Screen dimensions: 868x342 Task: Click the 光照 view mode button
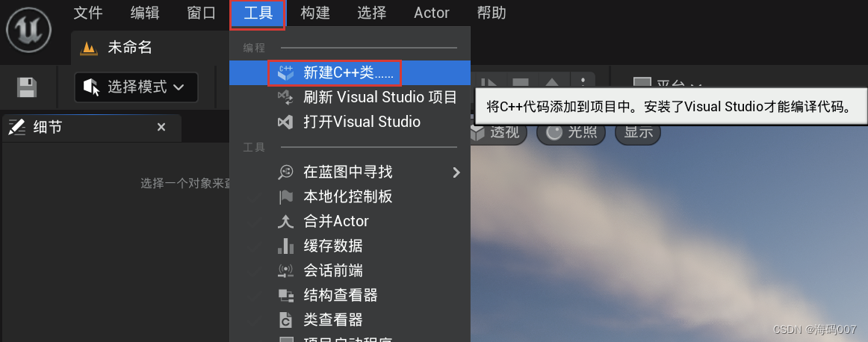coord(571,131)
